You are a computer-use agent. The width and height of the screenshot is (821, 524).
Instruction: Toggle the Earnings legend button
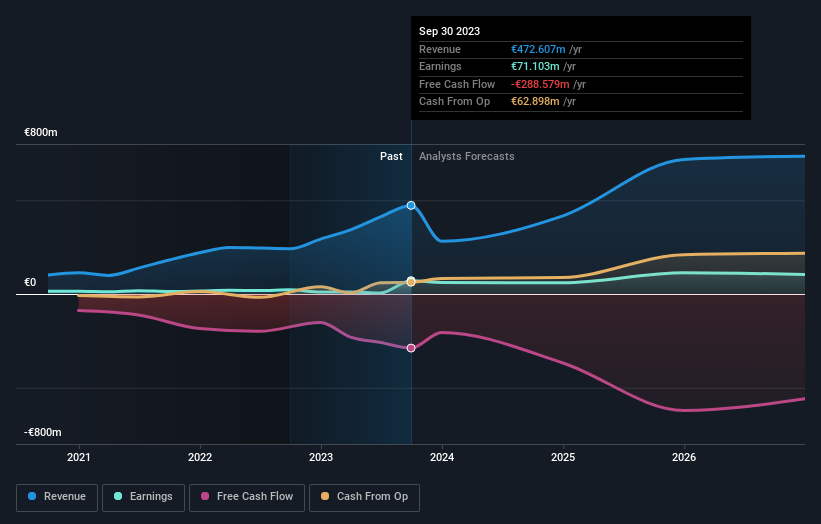[143, 497]
